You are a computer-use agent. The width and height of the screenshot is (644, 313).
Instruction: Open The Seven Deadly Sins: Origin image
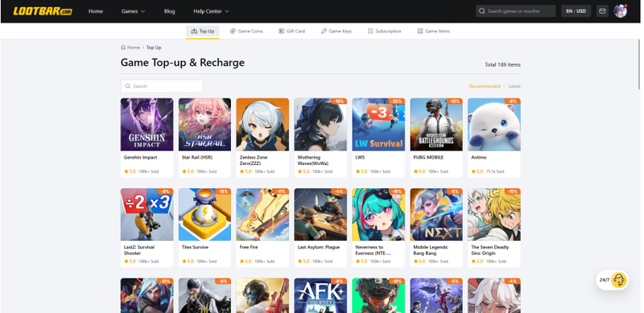coord(494,214)
